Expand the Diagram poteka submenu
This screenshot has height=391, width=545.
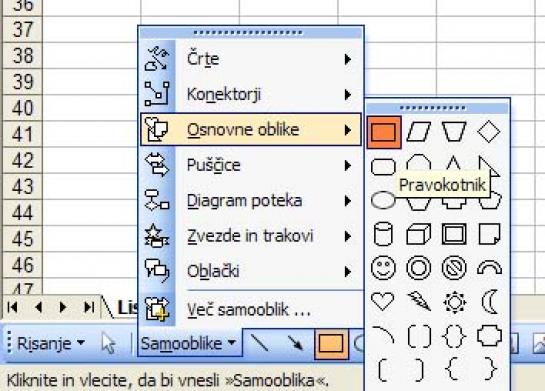tap(251, 201)
